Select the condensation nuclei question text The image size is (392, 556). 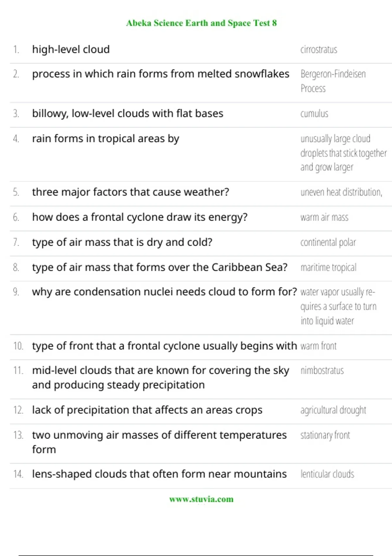point(164,292)
